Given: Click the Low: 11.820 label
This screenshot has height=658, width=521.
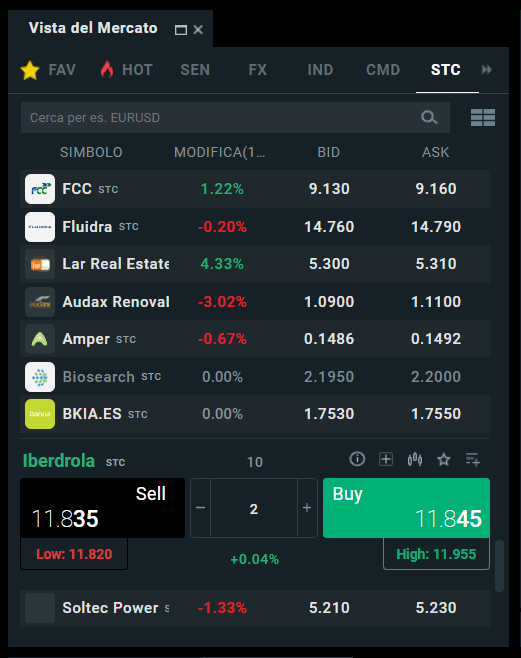Looking at the screenshot, I should pyautogui.click(x=74, y=554).
